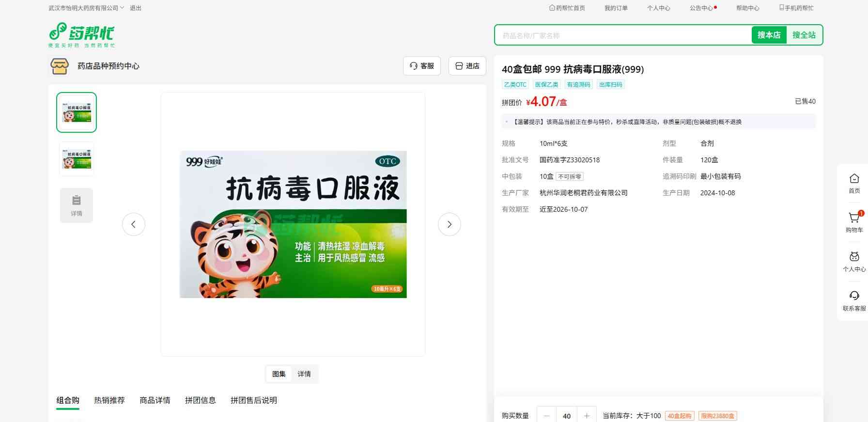Open the 商品详情 tab
The width and height of the screenshot is (868, 422).
[x=155, y=400]
